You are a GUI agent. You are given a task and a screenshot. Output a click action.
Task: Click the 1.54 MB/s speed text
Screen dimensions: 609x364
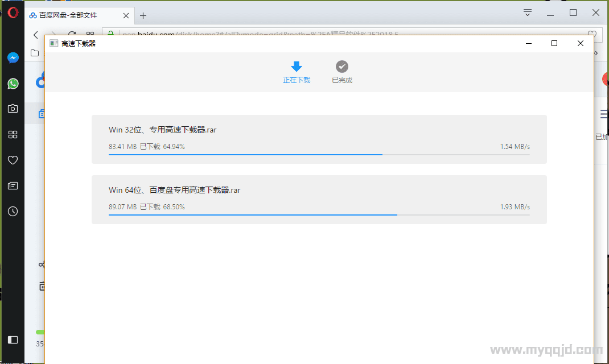515,147
